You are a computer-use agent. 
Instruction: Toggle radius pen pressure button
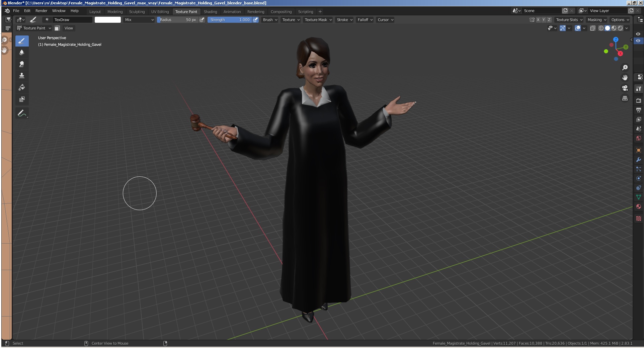pyautogui.click(x=202, y=20)
